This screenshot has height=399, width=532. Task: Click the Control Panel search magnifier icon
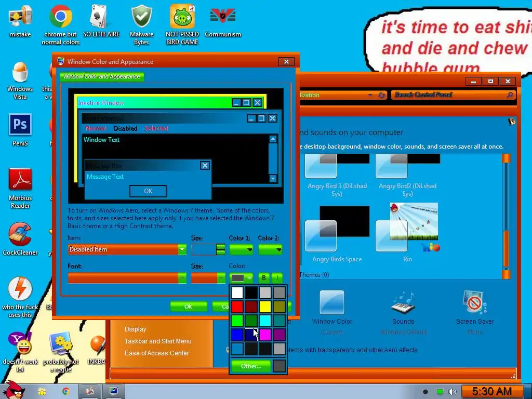pos(509,95)
